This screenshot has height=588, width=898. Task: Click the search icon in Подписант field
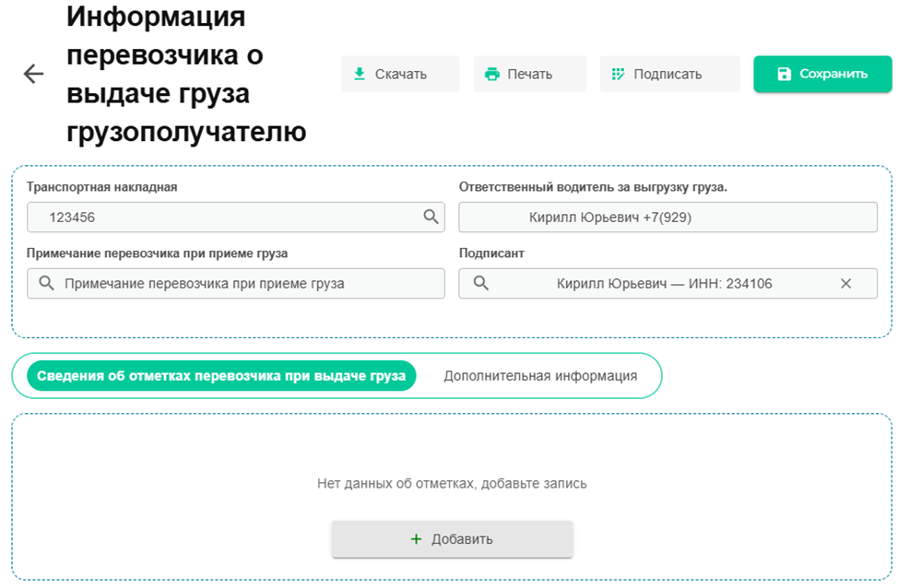(480, 284)
